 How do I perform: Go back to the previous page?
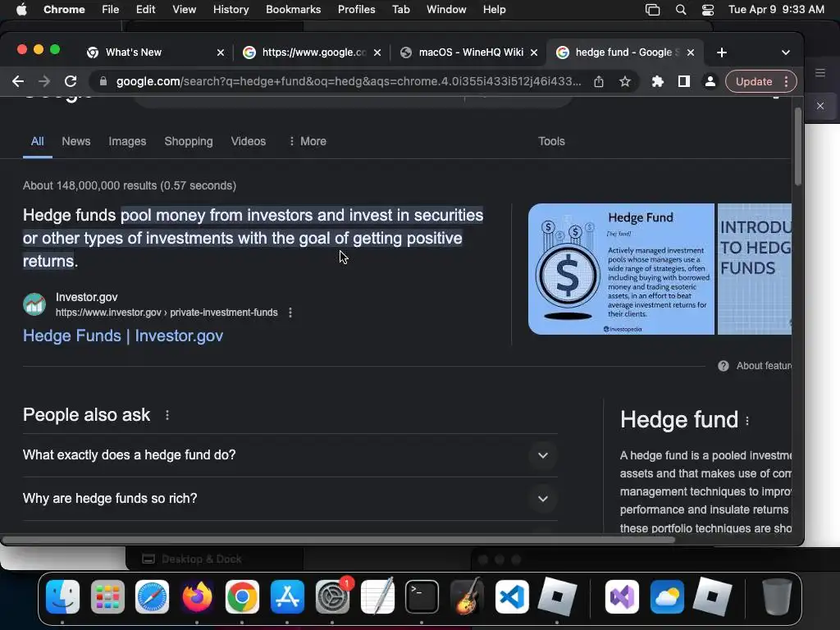(x=18, y=81)
